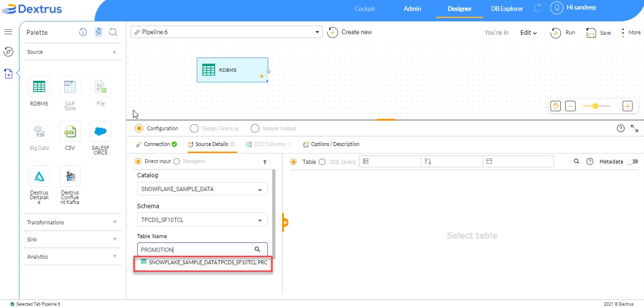
Task: Click the zoom out minus button
Action: [570, 106]
